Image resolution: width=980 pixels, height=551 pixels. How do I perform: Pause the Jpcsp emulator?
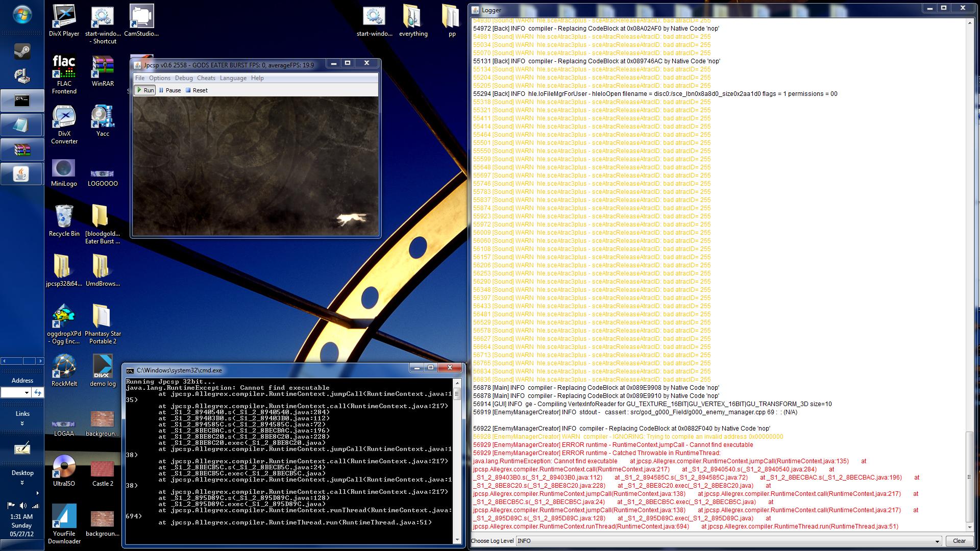(170, 90)
